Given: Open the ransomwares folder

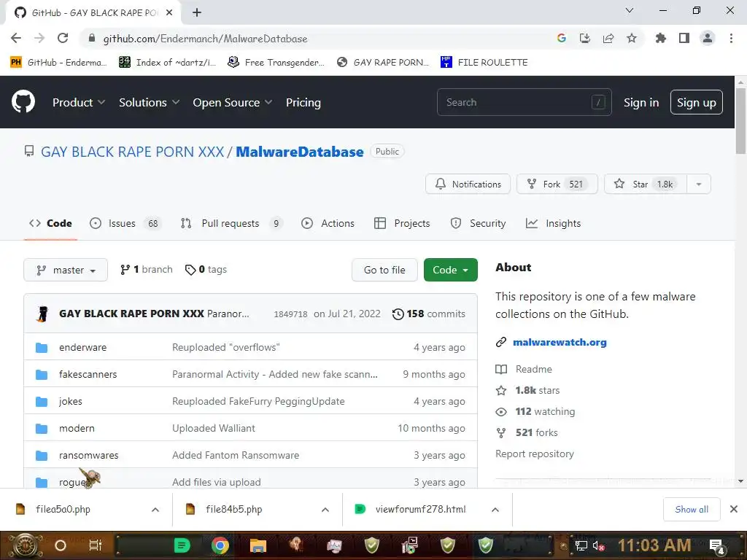Looking at the screenshot, I should click(x=88, y=455).
